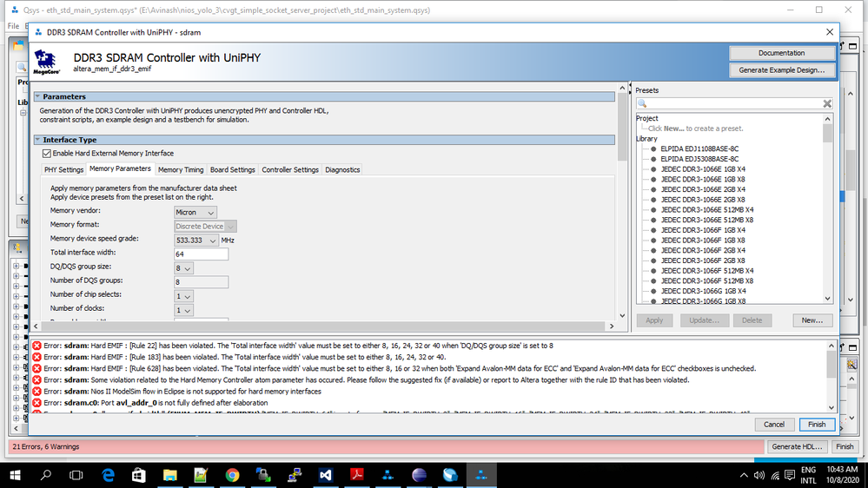Click the error icon beside Rule 22 message
The width and height of the screenshot is (868, 488).
click(36, 346)
